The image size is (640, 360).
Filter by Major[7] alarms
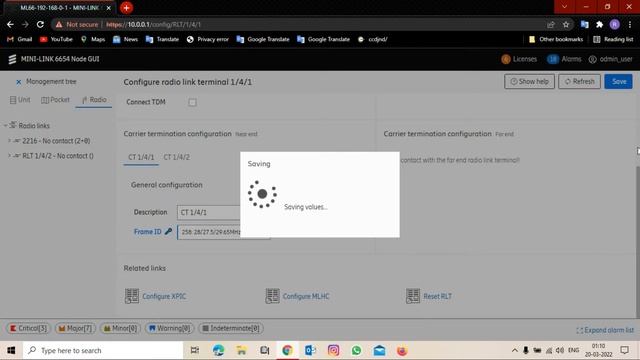click(x=75, y=328)
